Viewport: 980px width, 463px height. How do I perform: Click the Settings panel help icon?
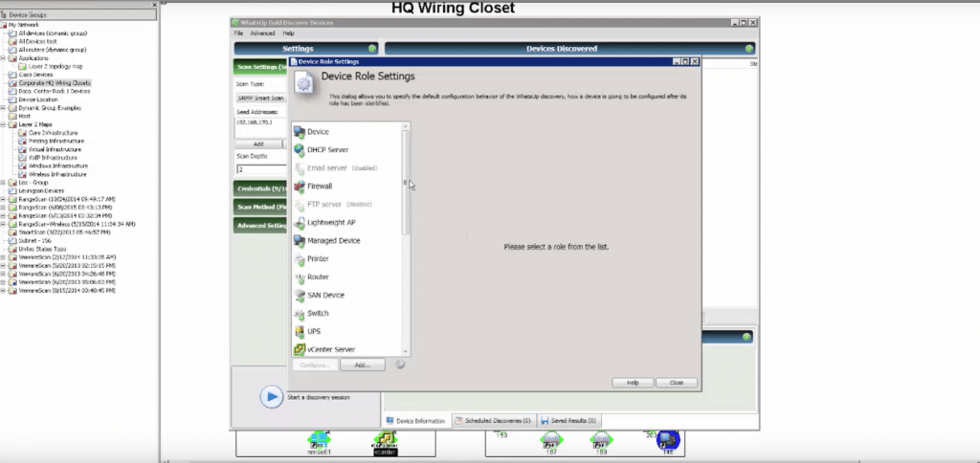tap(372, 48)
